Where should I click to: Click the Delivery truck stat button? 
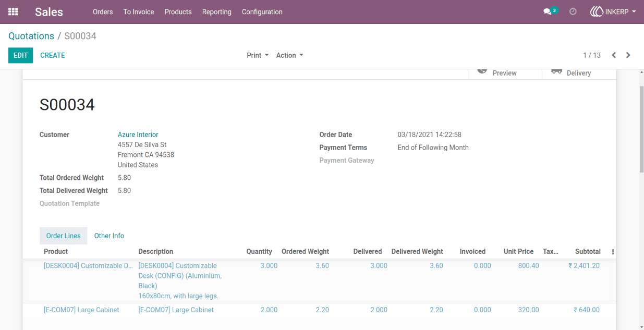click(x=579, y=73)
